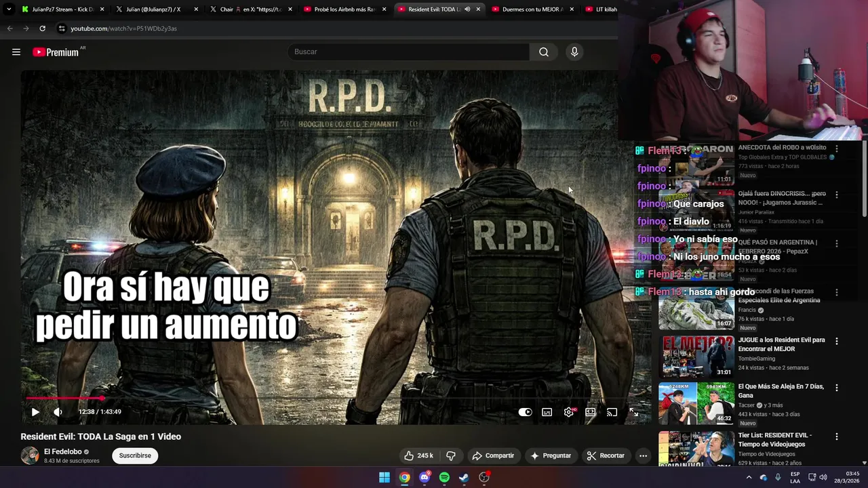
Task: Toggle subtitles in the video player
Action: [x=547, y=412]
